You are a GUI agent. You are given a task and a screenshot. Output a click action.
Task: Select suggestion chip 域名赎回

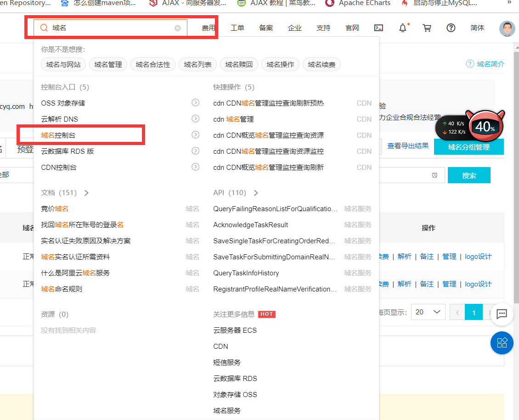coord(239,64)
